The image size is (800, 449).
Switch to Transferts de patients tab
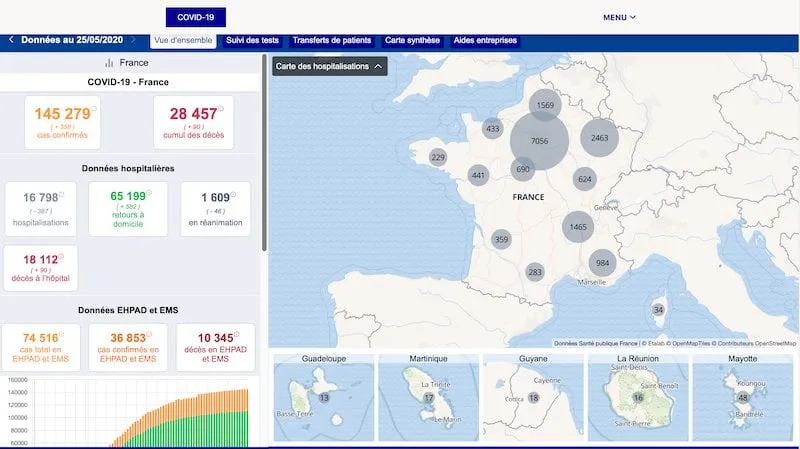331,41
